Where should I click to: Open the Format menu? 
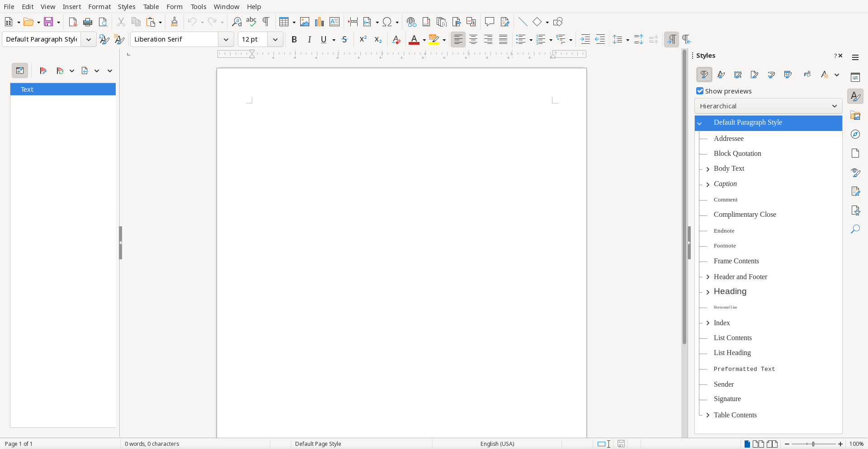(x=99, y=7)
